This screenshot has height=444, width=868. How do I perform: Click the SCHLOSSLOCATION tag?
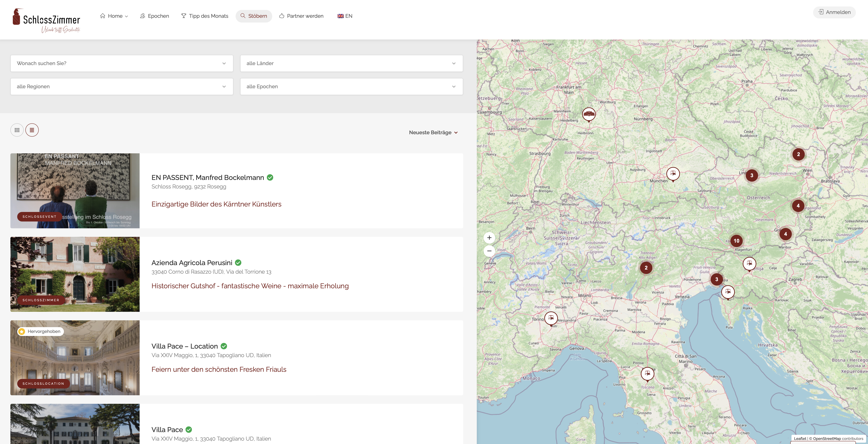tap(43, 384)
